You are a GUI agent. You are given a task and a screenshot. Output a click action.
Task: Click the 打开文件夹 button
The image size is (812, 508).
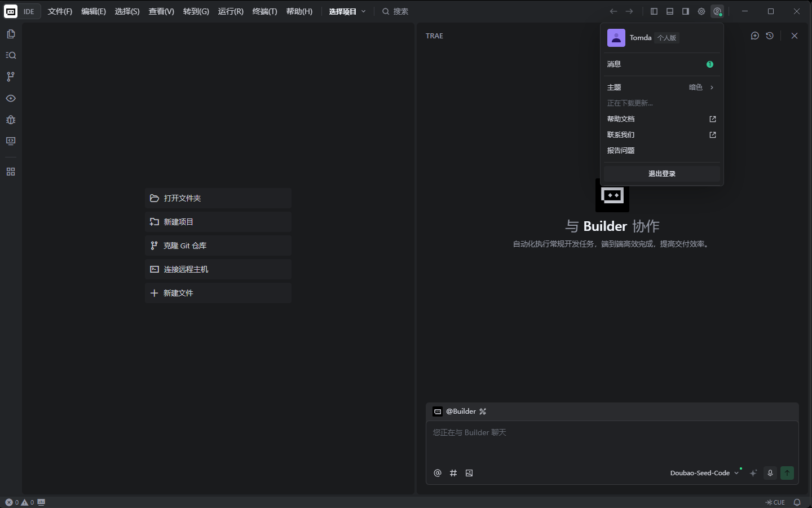[218, 198]
